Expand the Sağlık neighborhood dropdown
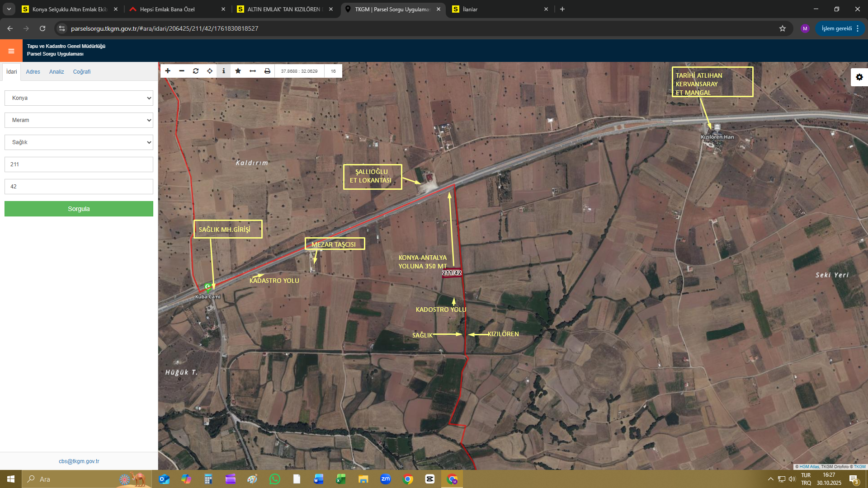 coord(79,142)
